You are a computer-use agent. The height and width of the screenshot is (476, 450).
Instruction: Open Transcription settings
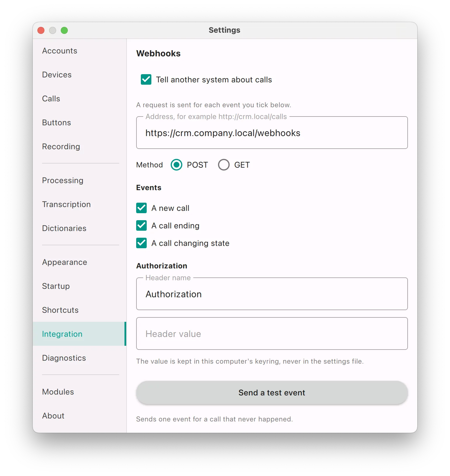[79, 204]
